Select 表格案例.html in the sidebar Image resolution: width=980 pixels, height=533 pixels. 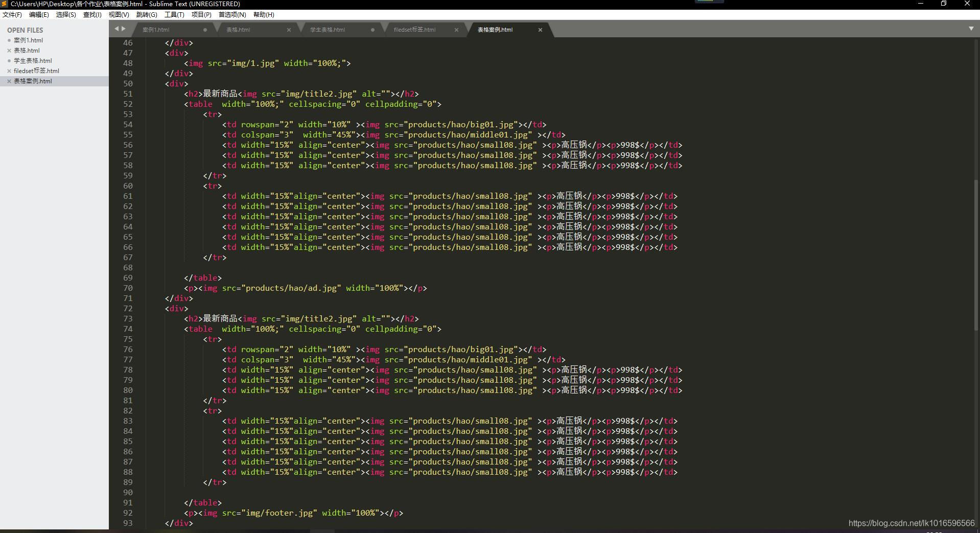[x=54, y=81]
